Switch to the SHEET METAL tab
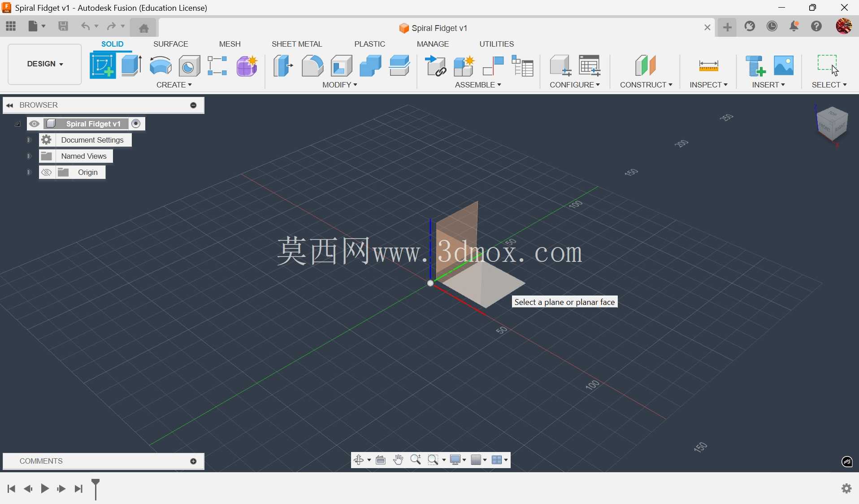This screenshot has width=859, height=504. coord(297,44)
